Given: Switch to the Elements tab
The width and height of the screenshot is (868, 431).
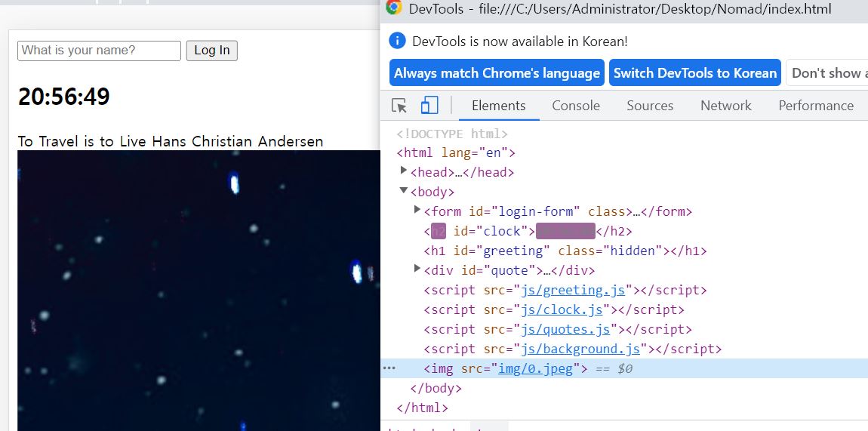Looking at the screenshot, I should click(x=499, y=106).
